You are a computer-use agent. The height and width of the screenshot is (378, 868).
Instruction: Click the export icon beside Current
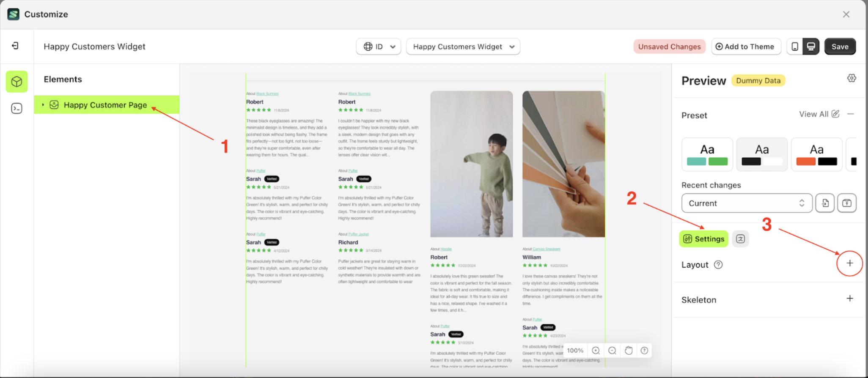(847, 203)
